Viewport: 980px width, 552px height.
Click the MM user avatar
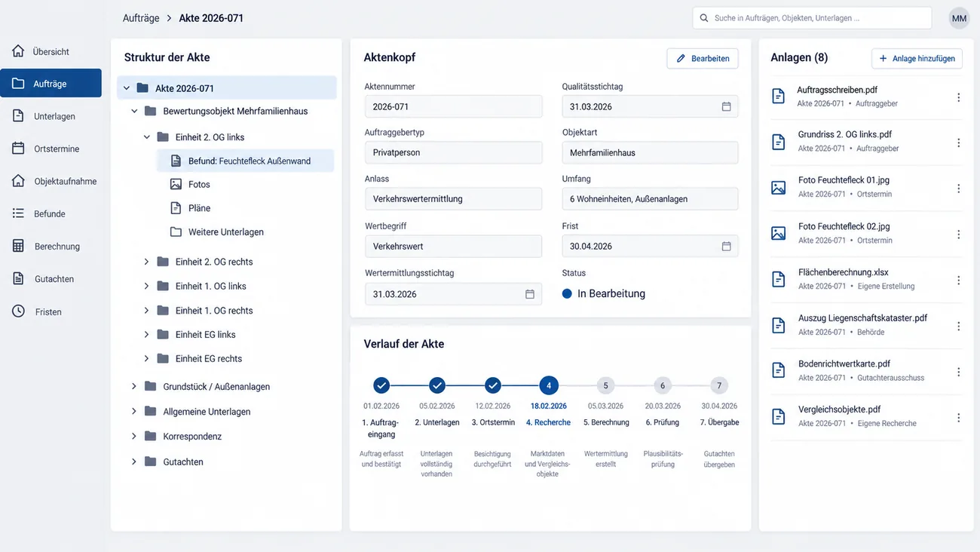[x=959, y=18]
